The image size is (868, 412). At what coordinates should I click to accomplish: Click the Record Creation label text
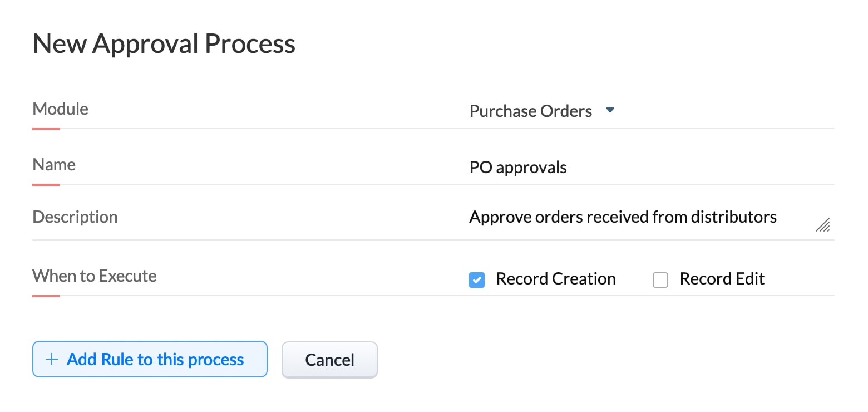(x=555, y=278)
